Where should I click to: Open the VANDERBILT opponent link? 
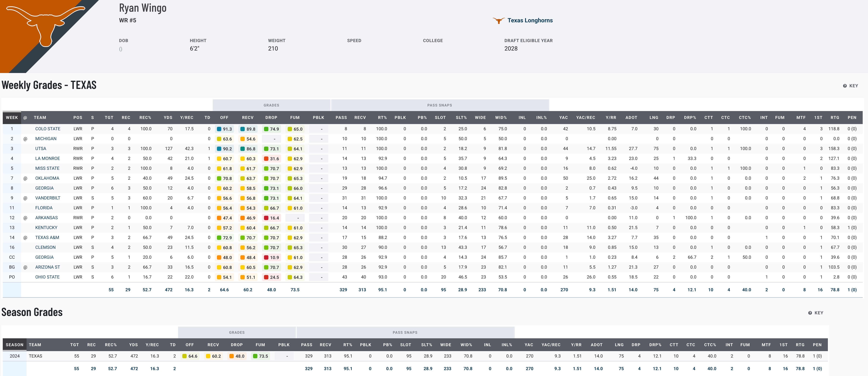pyautogui.click(x=48, y=198)
